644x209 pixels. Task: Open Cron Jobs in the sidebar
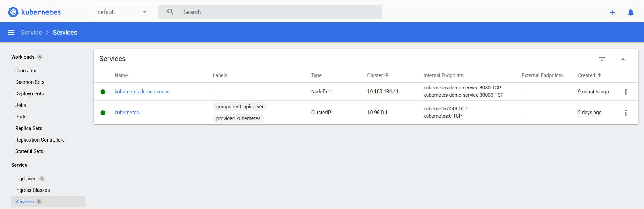pos(27,71)
